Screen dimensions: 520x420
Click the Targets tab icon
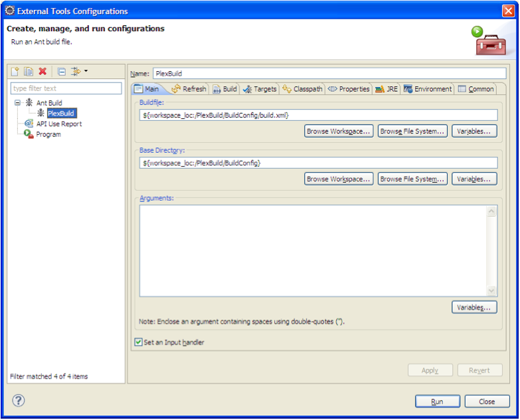coord(248,89)
